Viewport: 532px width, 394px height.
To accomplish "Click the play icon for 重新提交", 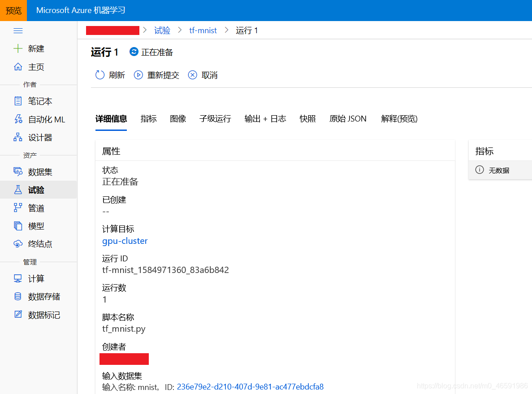I will click(x=138, y=75).
